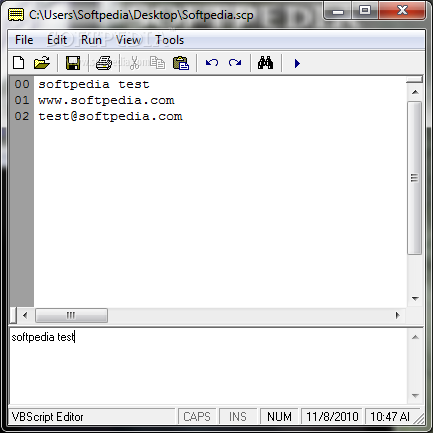433x433 pixels.
Task: Run script with blue play arrow
Action: click(297, 63)
